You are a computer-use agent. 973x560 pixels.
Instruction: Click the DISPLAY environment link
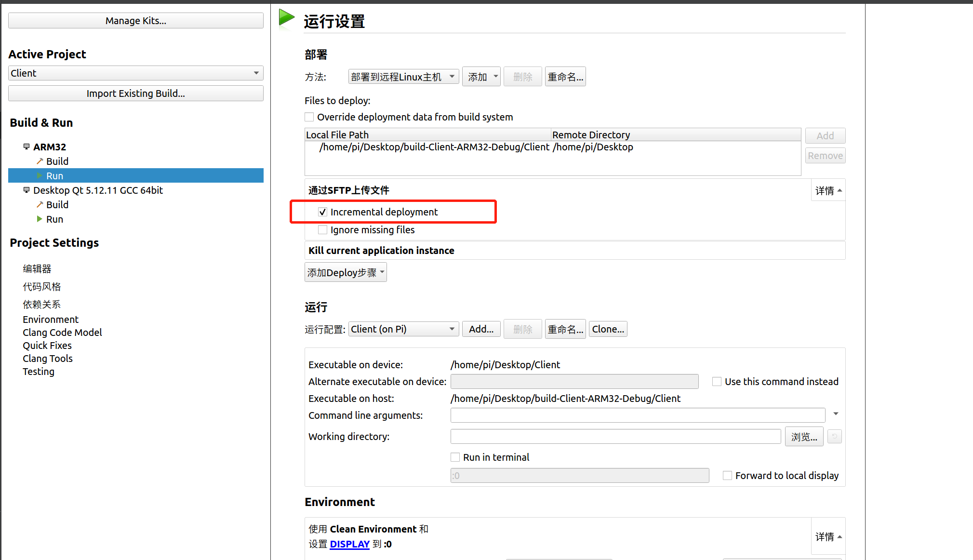[349, 544]
